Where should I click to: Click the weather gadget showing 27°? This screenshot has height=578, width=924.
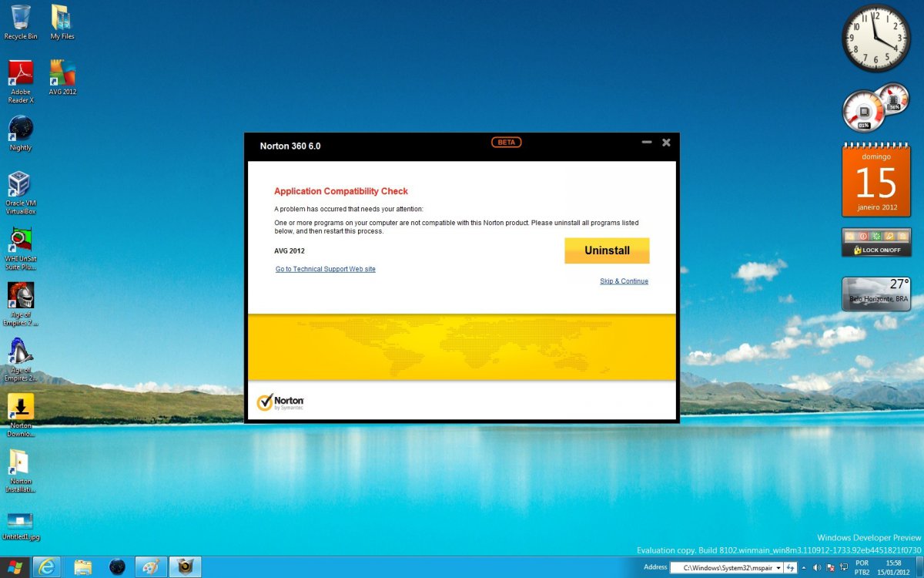pos(876,294)
